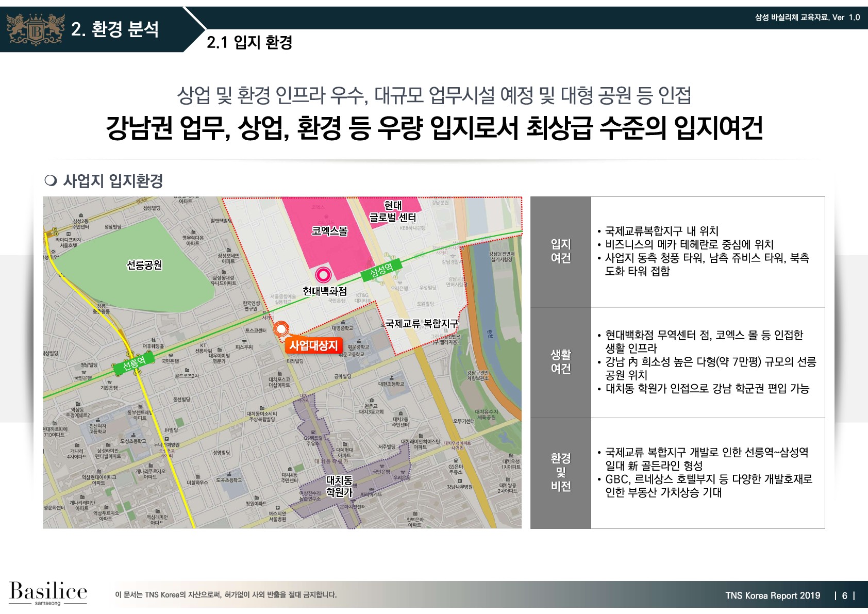This screenshot has height=614, width=868.
Task: Click the 환경 및 비전 row header cell
Action: point(561,473)
